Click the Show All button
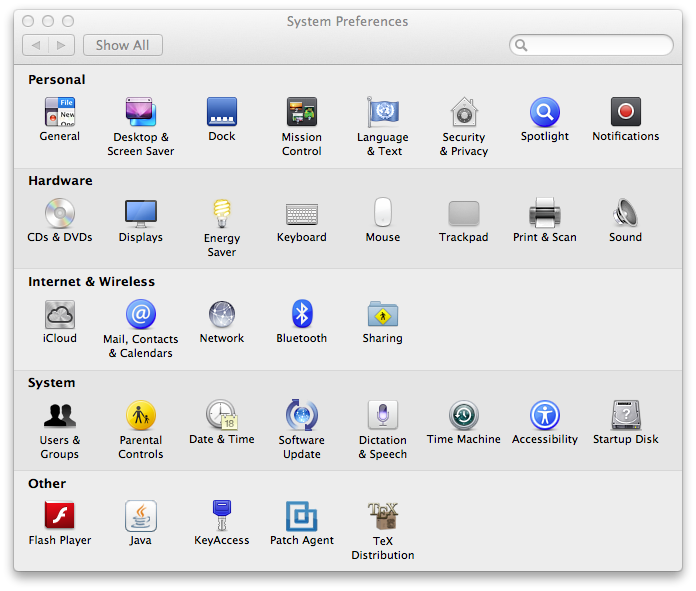This screenshot has width=696, height=591. point(123,45)
